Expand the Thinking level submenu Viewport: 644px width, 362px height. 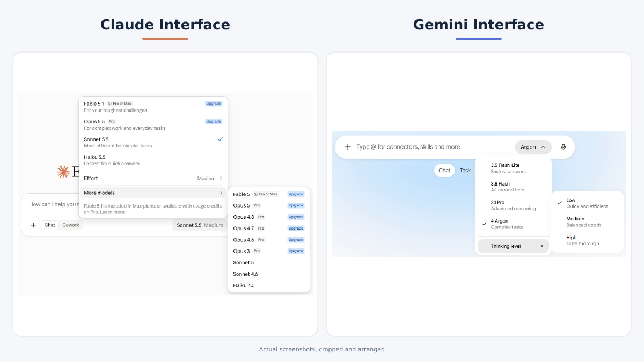click(513, 246)
